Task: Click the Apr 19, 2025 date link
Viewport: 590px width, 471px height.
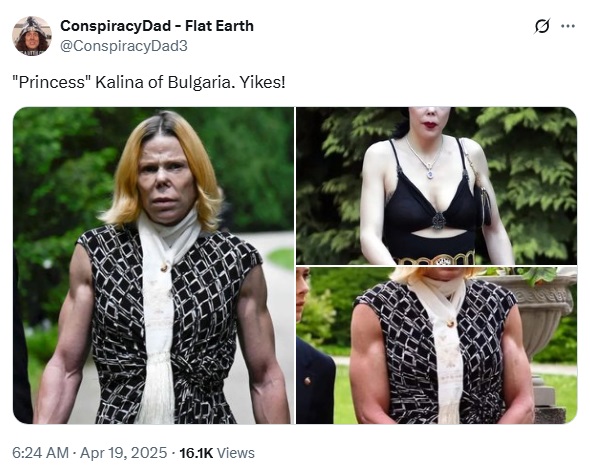Action: (x=123, y=453)
